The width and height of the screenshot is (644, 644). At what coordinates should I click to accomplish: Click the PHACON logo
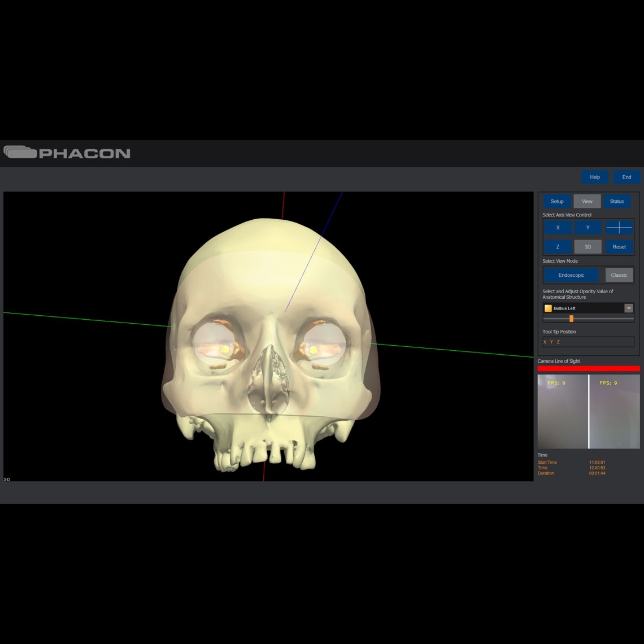coord(67,153)
